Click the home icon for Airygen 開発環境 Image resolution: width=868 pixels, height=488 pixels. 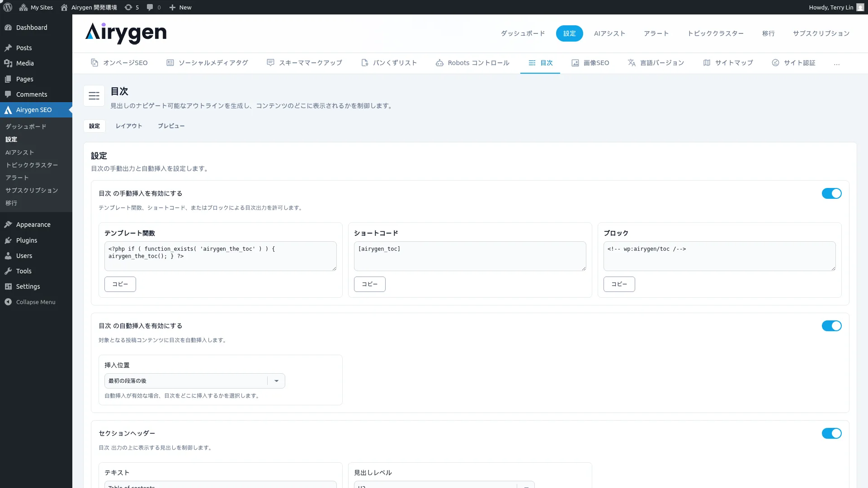[64, 7]
